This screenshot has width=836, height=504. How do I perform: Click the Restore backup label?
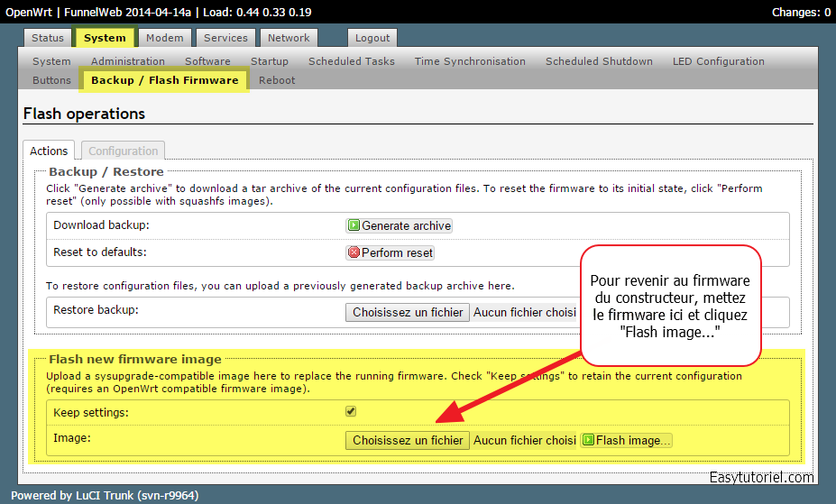[x=96, y=309]
